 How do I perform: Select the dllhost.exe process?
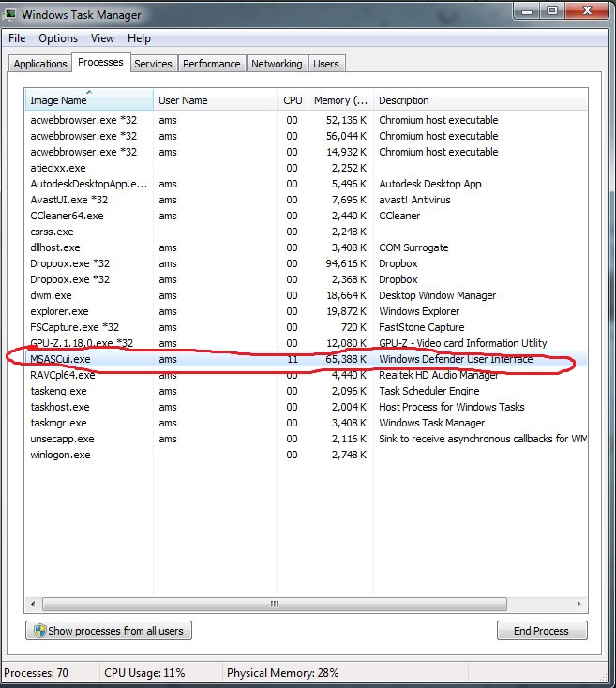[306, 247]
